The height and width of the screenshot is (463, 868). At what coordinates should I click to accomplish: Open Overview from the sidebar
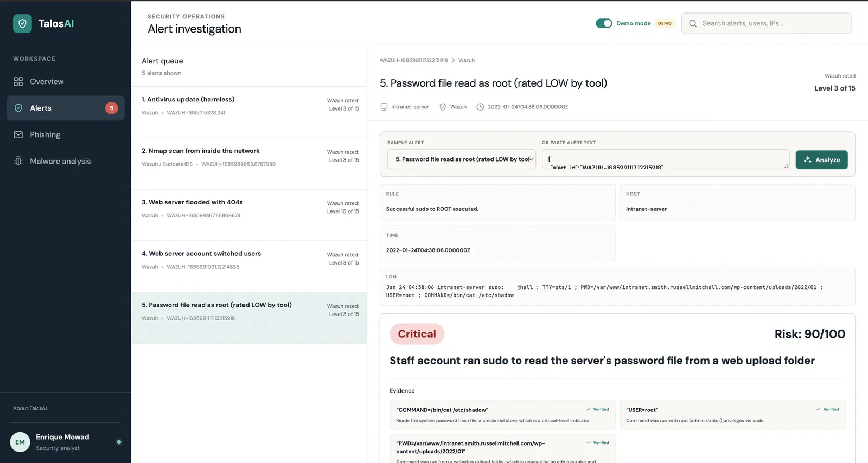click(x=65, y=81)
